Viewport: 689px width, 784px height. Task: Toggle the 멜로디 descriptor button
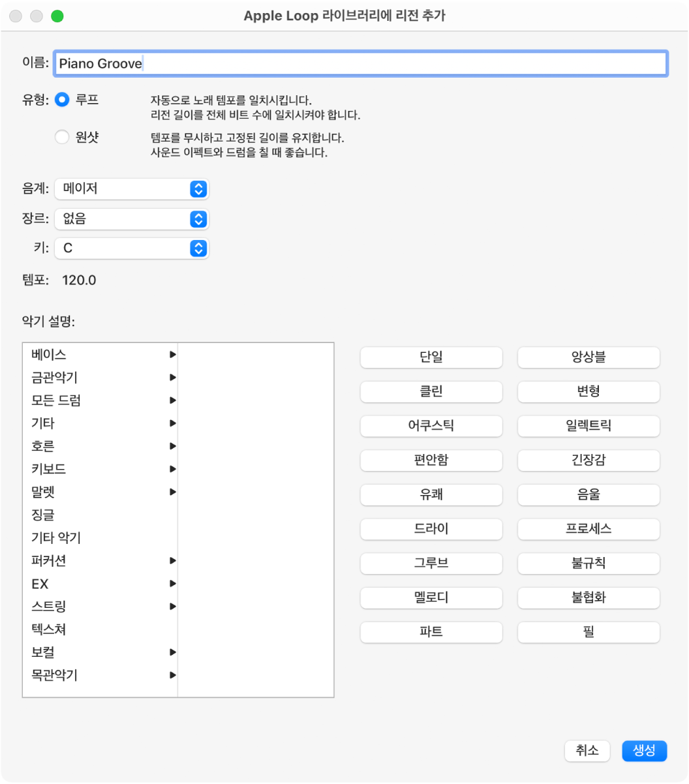pos(431,597)
